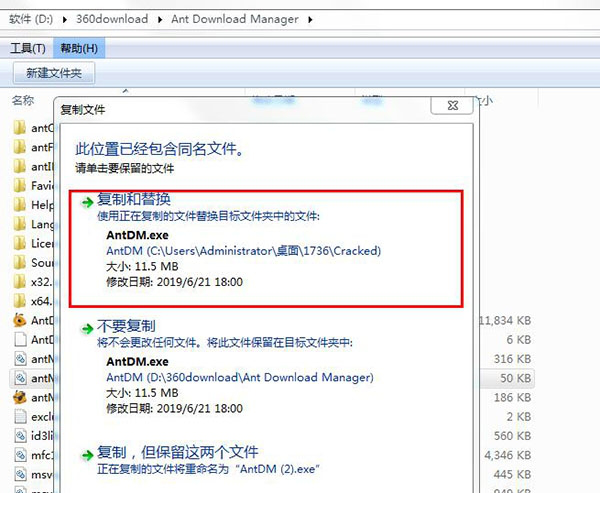This screenshot has width=600, height=512.
Task: Click 360download breadcrumb in the address bar
Action: [x=112, y=19]
